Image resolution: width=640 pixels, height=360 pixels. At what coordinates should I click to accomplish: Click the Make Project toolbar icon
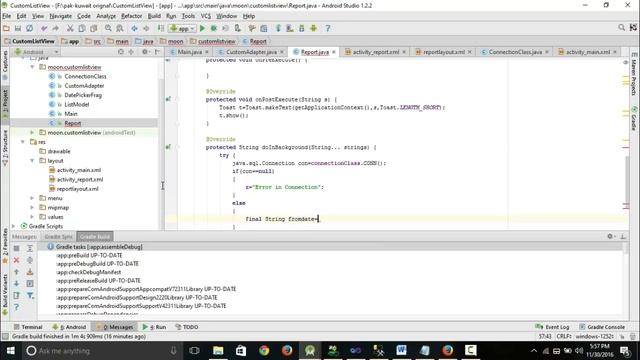[160, 28]
